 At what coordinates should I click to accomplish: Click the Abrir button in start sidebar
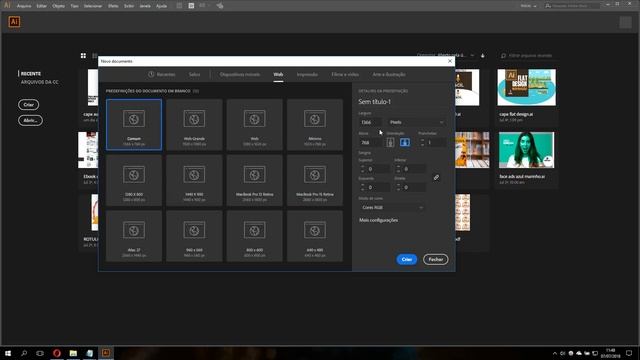(x=30, y=120)
